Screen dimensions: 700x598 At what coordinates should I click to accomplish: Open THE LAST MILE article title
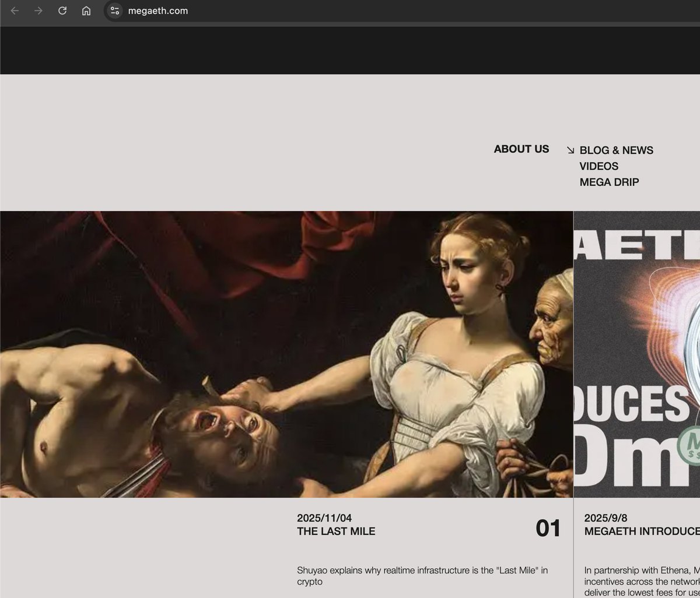[336, 531]
